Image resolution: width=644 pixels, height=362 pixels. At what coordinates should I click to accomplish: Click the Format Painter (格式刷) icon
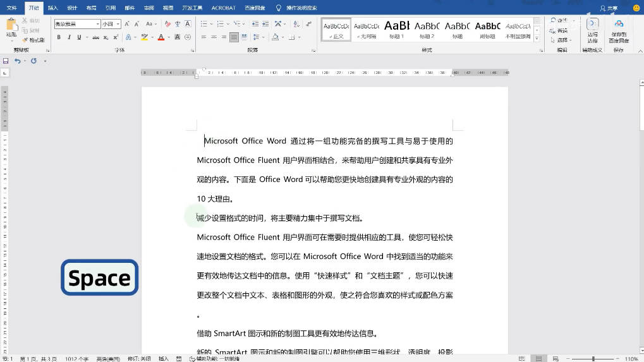(34, 40)
